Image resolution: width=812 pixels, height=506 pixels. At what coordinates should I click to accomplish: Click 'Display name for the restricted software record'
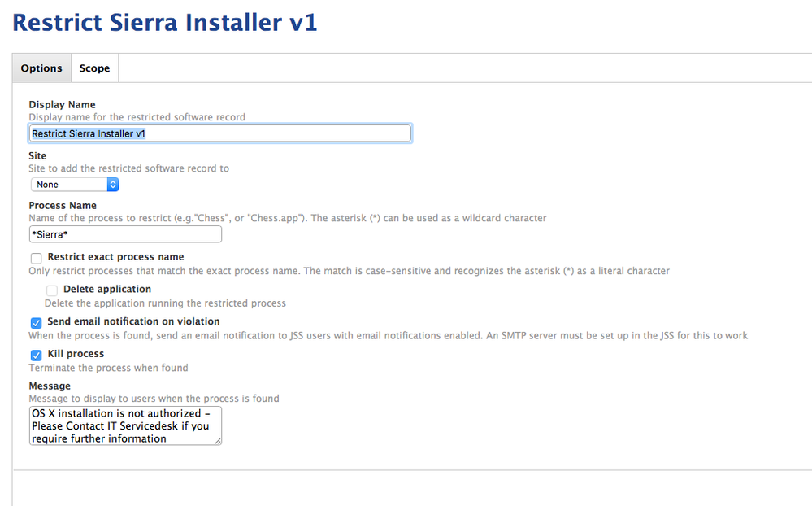(137, 117)
